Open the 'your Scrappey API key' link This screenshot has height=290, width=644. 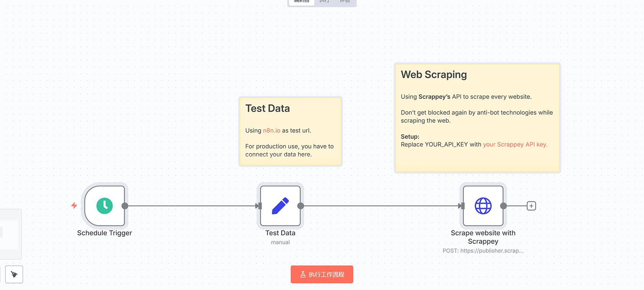click(515, 144)
